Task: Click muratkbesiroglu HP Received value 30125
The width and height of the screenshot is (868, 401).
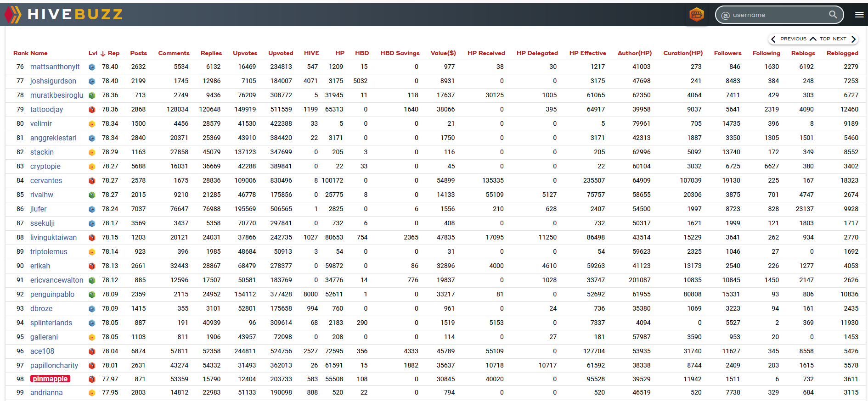Action: (x=495, y=95)
